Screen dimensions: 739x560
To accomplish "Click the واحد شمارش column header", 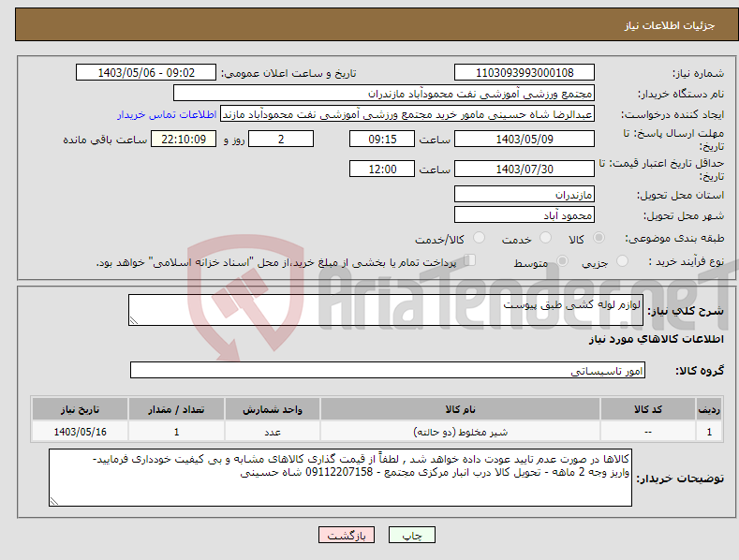I will 273,409.
